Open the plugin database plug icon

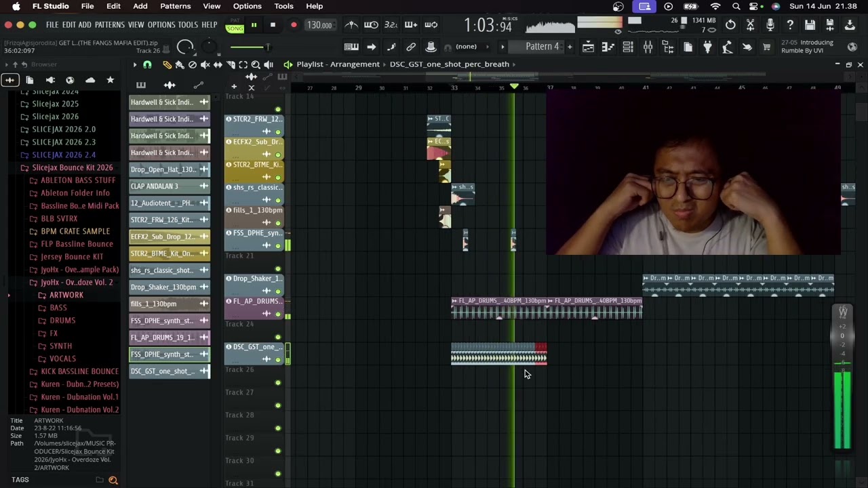707,47
